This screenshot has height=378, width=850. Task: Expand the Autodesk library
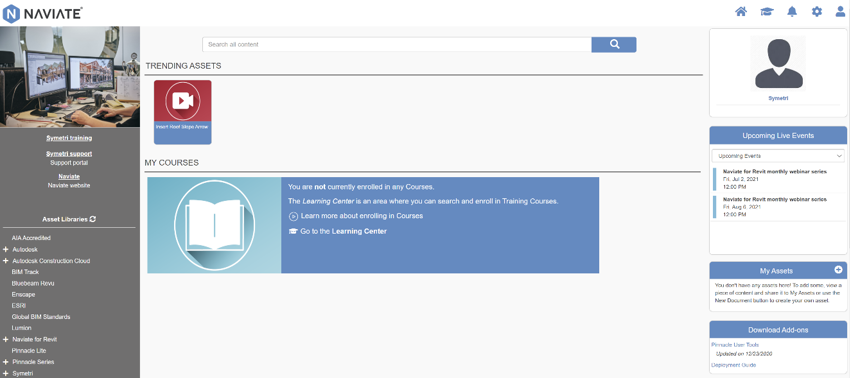[5, 249]
